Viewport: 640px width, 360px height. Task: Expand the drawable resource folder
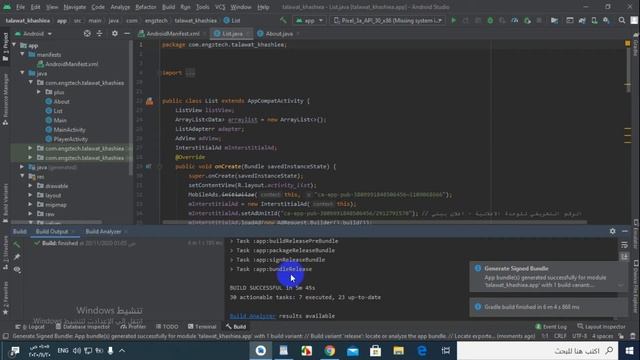click(x=31, y=186)
